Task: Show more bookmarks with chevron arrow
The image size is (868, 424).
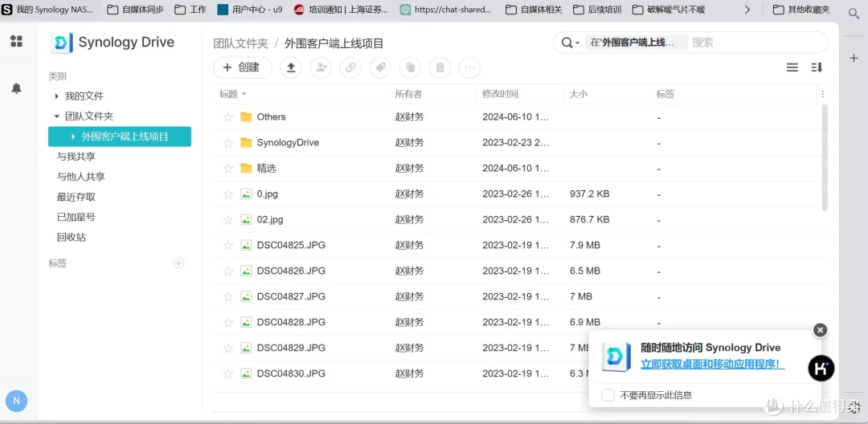Action: [747, 10]
